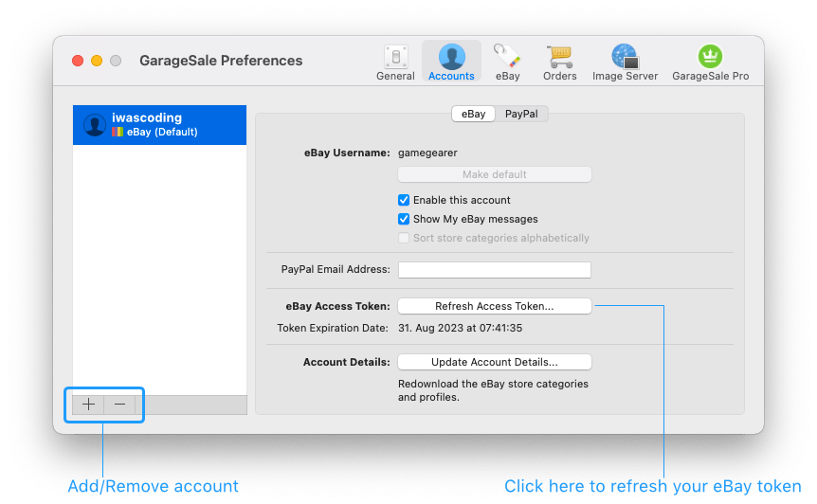This screenshot has height=504, width=817.
Task: Remove the selected account with minus button
Action: click(119, 405)
